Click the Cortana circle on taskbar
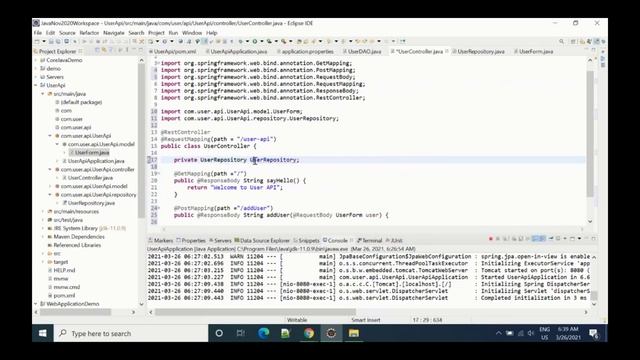 click(219, 333)
